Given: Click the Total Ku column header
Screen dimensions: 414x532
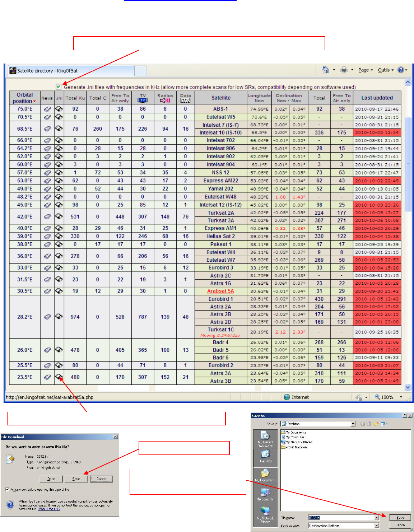Looking at the screenshot, I should [75, 98].
